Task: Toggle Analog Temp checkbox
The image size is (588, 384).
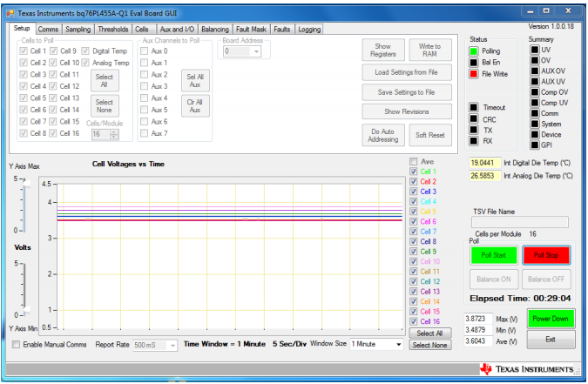Action: click(85, 63)
